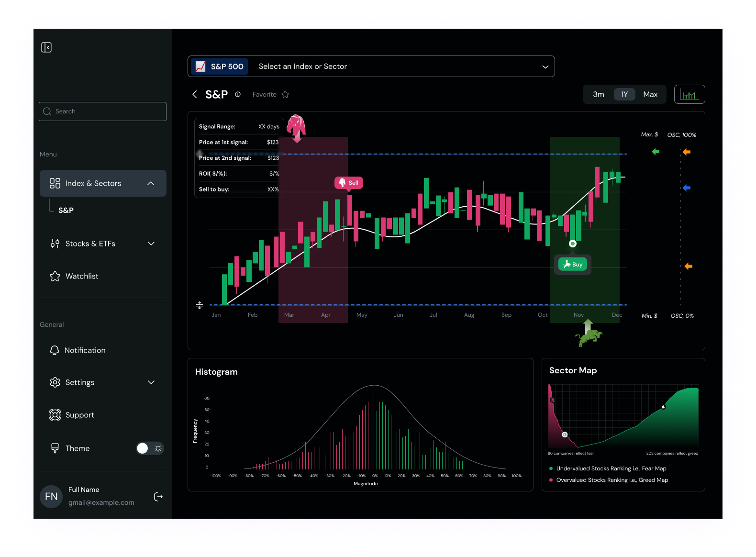Viewport: 756px width, 557px height.
Task: Click the Sell signal tag
Action: [x=349, y=183]
